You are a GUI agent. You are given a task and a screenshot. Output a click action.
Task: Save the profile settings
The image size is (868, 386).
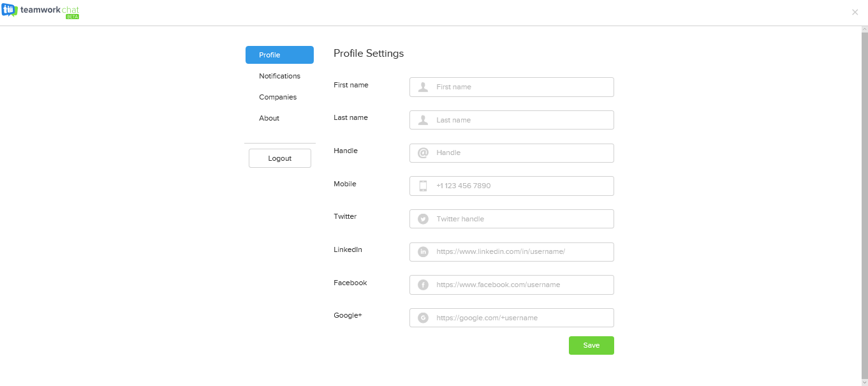coord(591,345)
